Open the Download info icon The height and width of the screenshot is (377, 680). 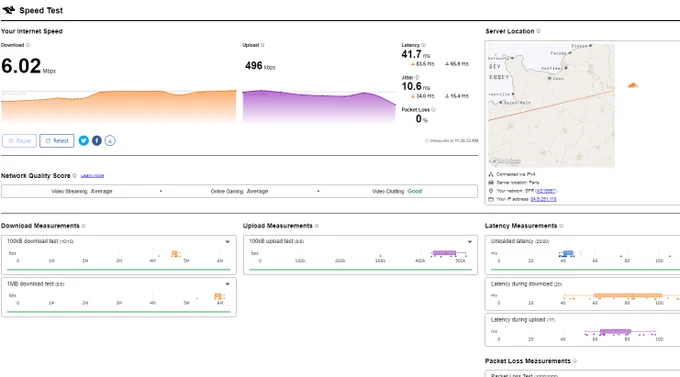[28, 45]
